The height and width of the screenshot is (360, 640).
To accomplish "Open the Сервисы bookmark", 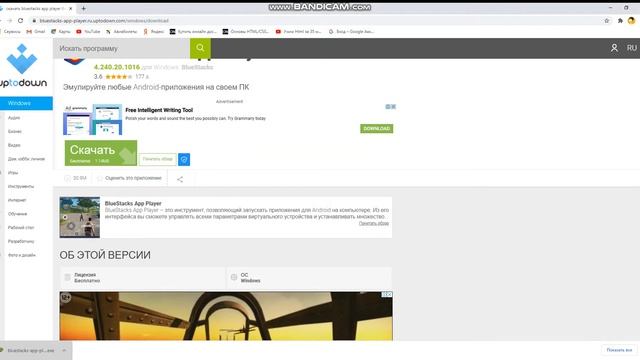I will point(12,31).
